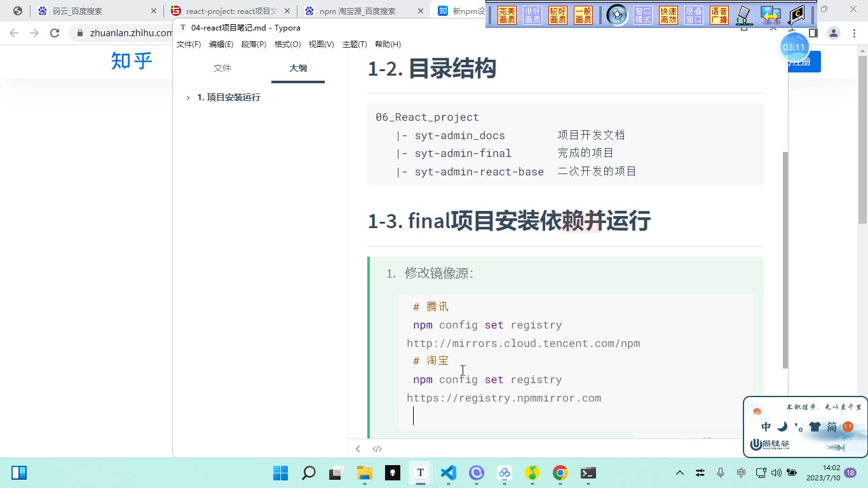Show hidden system tray icons
Viewport: 868px width, 488px height.
pos(680,473)
